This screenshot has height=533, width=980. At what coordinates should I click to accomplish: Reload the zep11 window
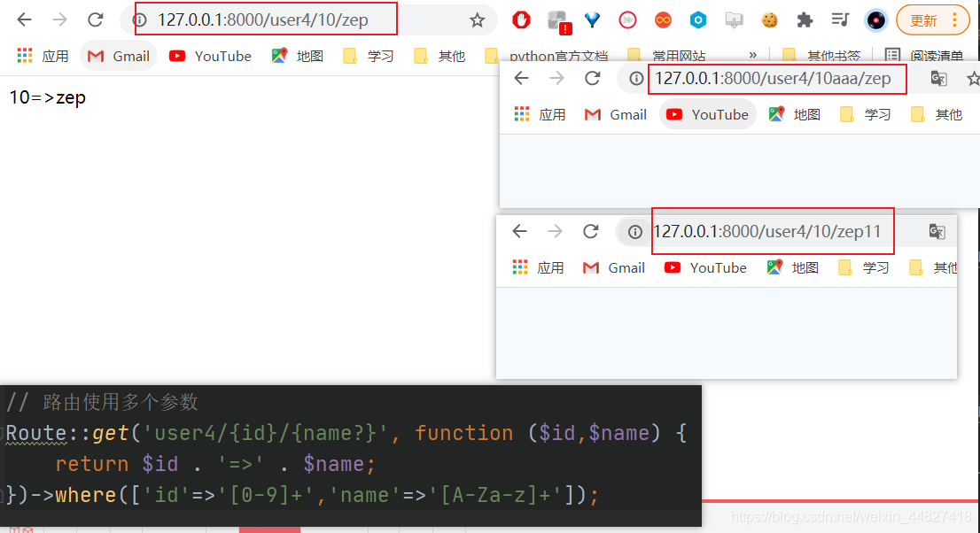click(x=591, y=231)
